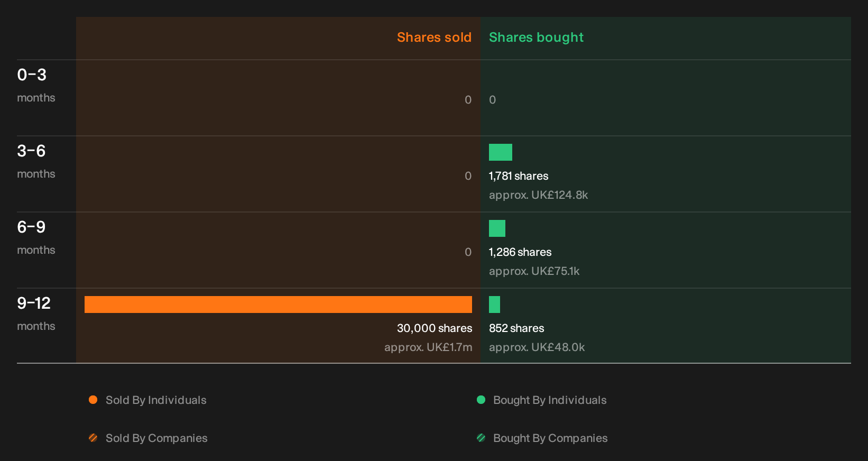Click the Sold By Companies legend label
The height and width of the screenshot is (461, 868).
point(156,438)
